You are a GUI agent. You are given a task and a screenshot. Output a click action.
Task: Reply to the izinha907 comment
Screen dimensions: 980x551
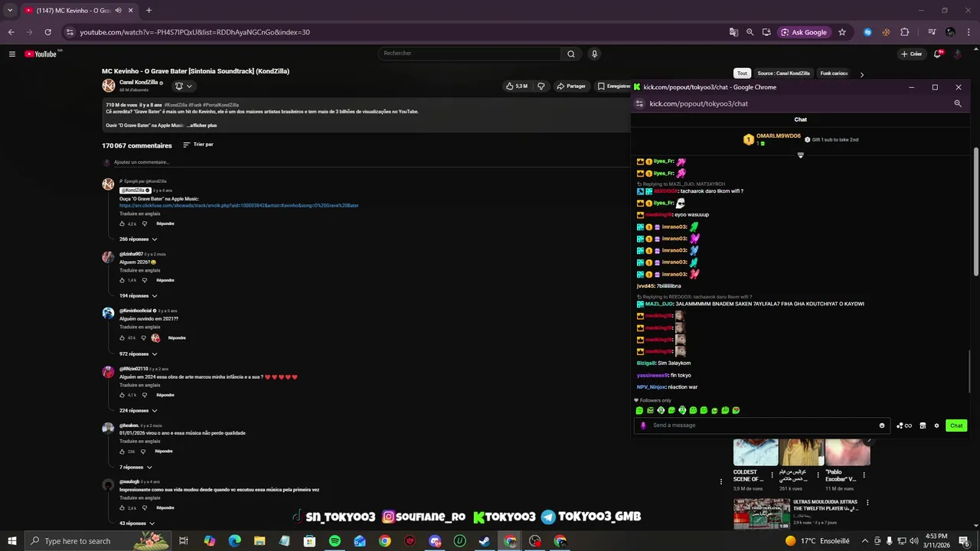165,280
